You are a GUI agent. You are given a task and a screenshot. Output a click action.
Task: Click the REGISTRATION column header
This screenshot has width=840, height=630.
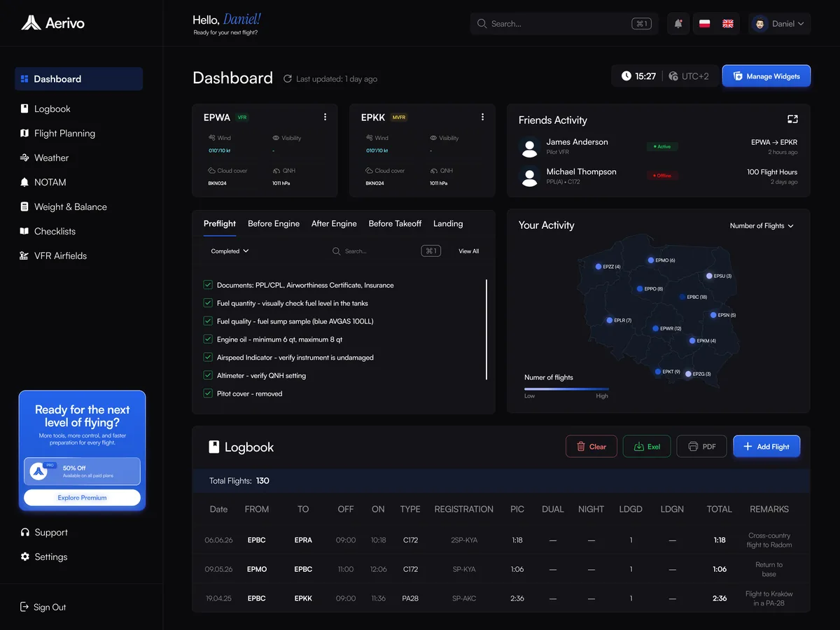tap(464, 509)
